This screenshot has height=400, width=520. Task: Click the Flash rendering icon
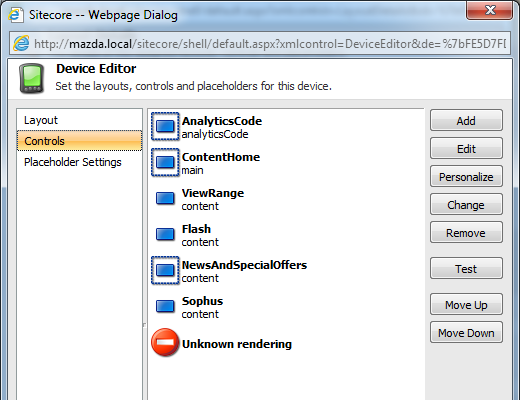point(165,234)
